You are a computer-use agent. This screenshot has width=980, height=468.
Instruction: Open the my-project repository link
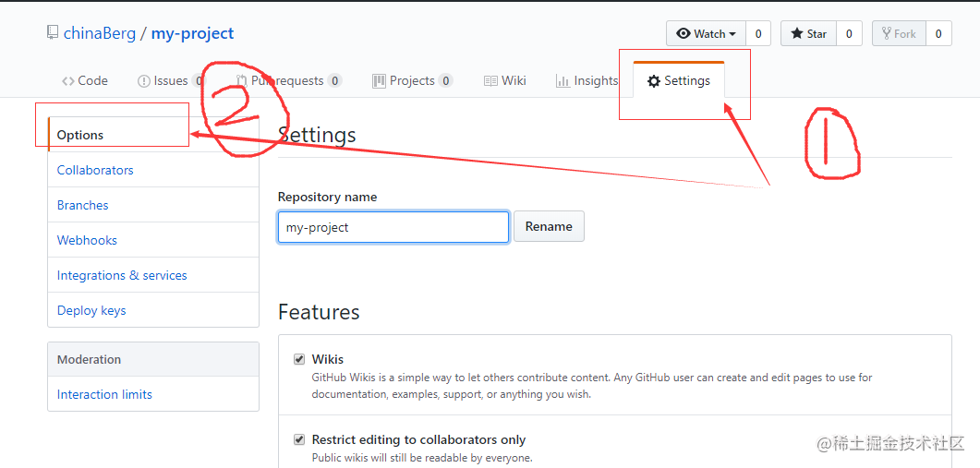tap(192, 33)
